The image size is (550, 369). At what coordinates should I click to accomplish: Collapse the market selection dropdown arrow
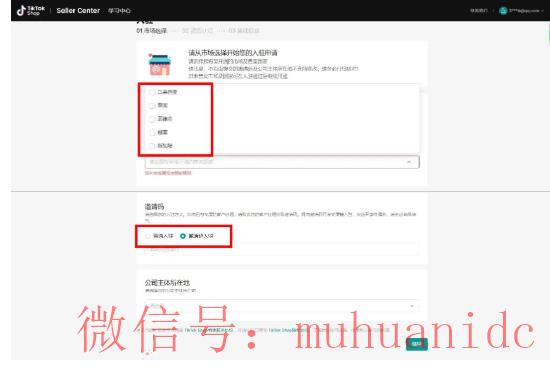(x=409, y=162)
